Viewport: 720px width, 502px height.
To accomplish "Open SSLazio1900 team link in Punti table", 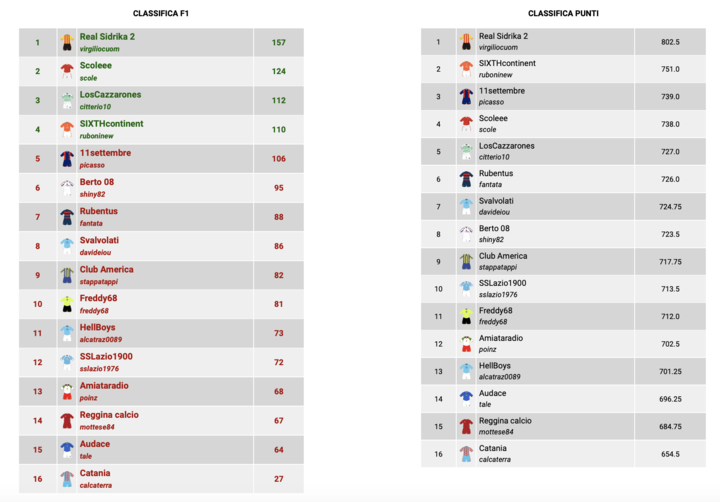I will tap(502, 283).
